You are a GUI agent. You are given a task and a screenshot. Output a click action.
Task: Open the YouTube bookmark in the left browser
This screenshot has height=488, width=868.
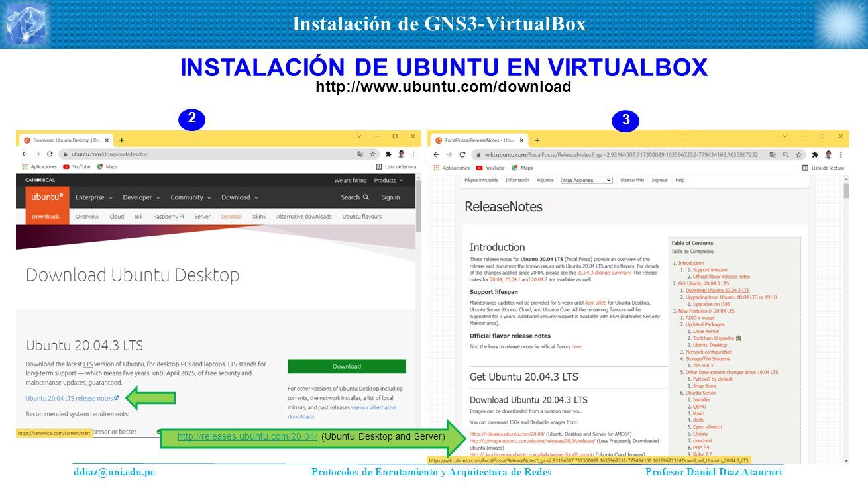(x=77, y=167)
